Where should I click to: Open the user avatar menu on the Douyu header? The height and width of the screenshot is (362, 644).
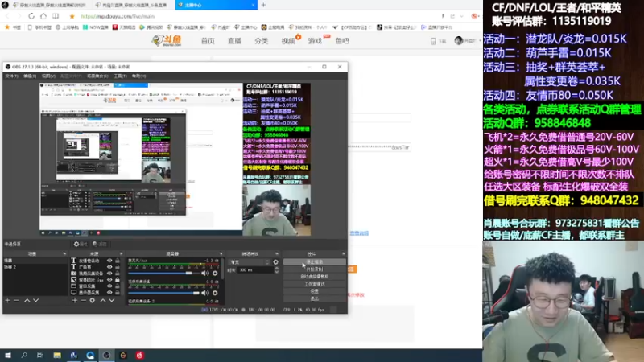pos(459,41)
